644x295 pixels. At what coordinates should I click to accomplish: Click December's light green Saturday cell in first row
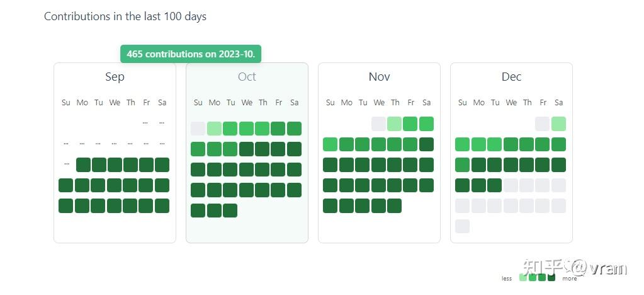pos(558,124)
